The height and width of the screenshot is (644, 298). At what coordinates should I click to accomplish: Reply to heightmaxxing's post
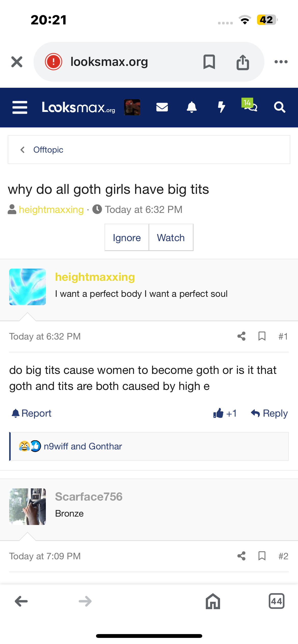coord(269,413)
